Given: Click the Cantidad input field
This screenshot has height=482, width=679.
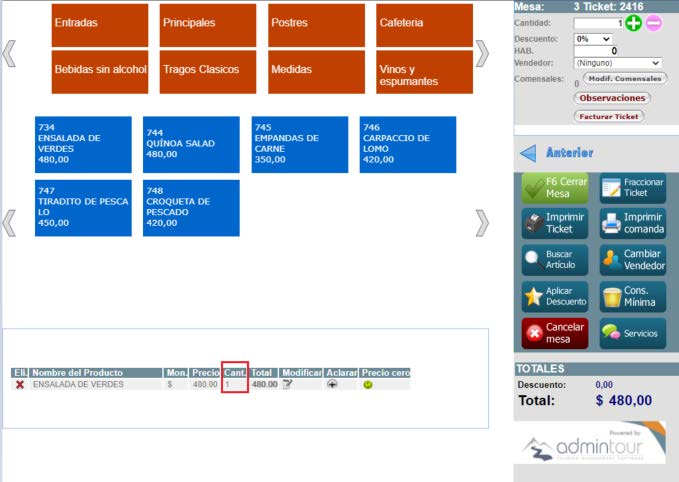Looking at the screenshot, I should 597,23.
